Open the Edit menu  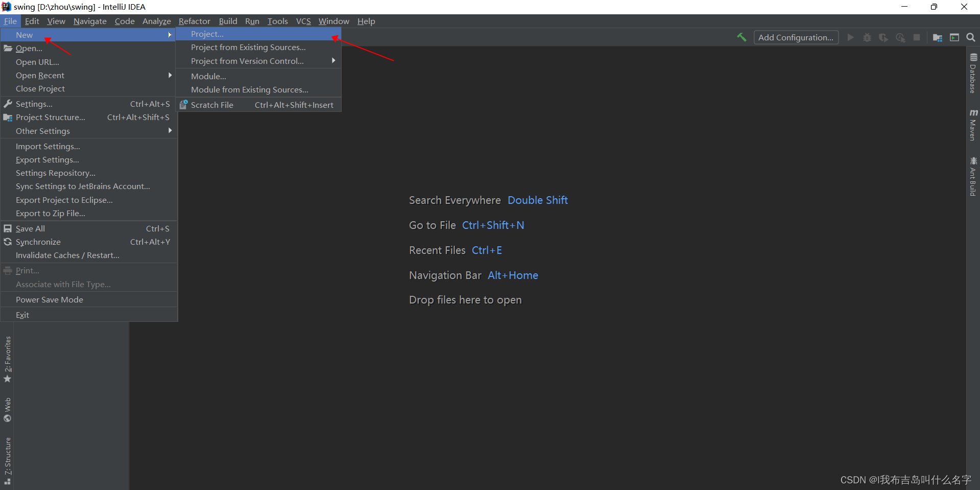point(32,21)
